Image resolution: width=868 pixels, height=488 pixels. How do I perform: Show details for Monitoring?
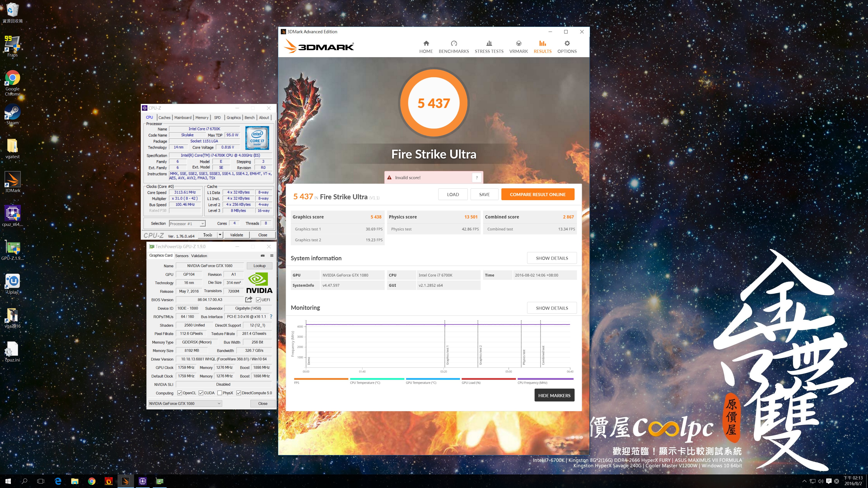(x=552, y=308)
